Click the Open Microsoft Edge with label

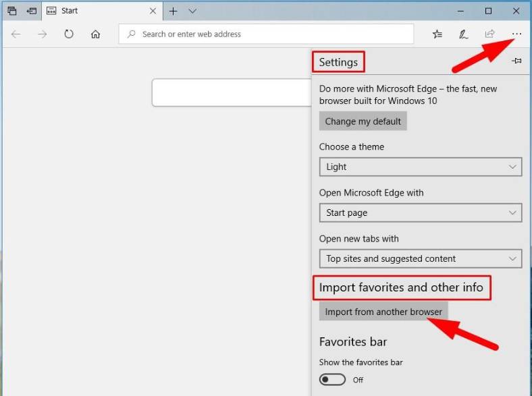pyautogui.click(x=371, y=192)
